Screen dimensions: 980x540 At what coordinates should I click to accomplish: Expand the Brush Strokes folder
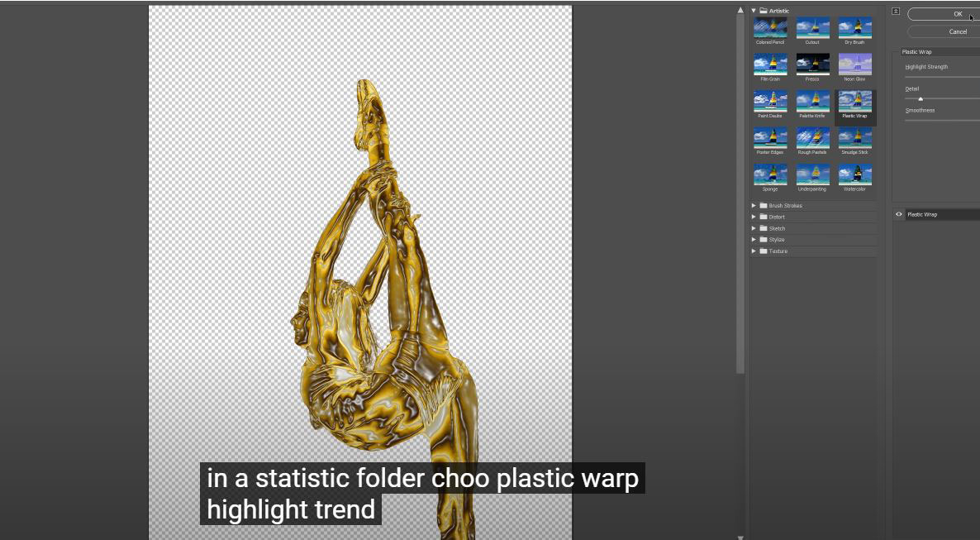click(x=754, y=206)
